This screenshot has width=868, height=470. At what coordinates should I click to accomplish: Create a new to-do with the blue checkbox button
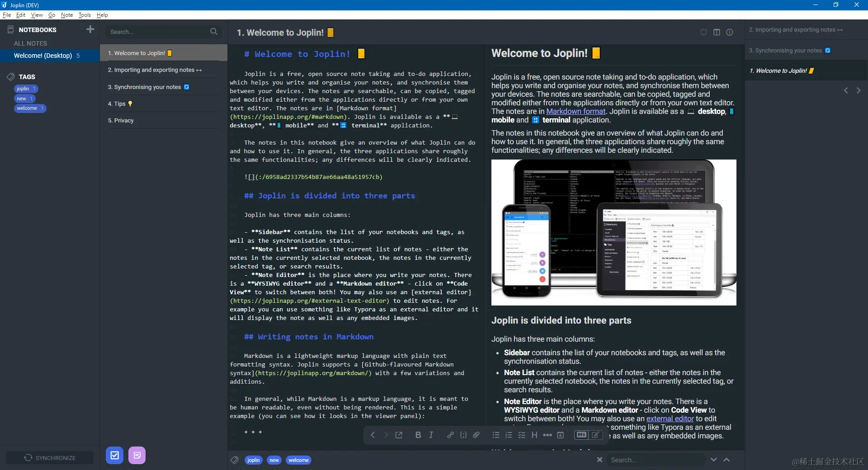click(x=115, y=456)
